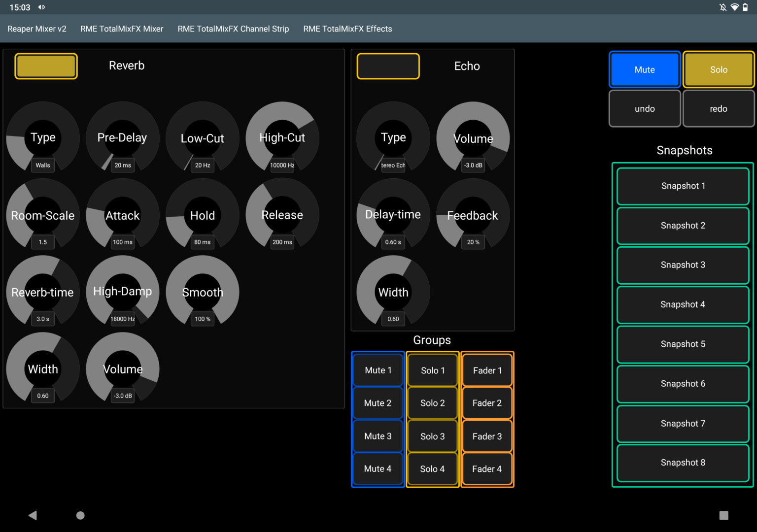Screen dimensions: 757x532
Task: Turn the Pre-Delay knob in Reverb panel
Action: click(122, 138)
